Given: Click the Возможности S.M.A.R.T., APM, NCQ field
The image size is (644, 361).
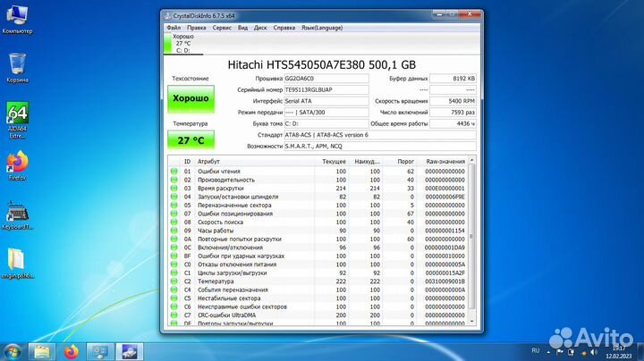Looking at the screenshot, I should 380,146.
